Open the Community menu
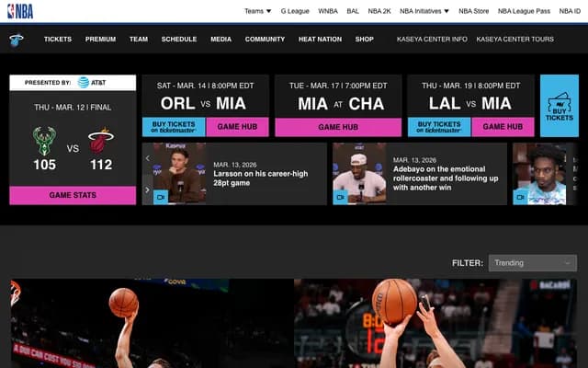588x368 pixels. (x=265, y=39)
